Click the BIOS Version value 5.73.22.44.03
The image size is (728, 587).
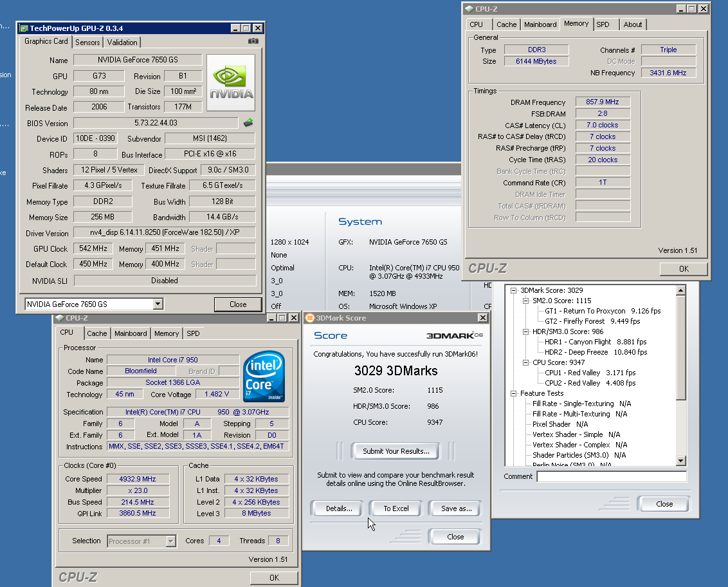156,123
